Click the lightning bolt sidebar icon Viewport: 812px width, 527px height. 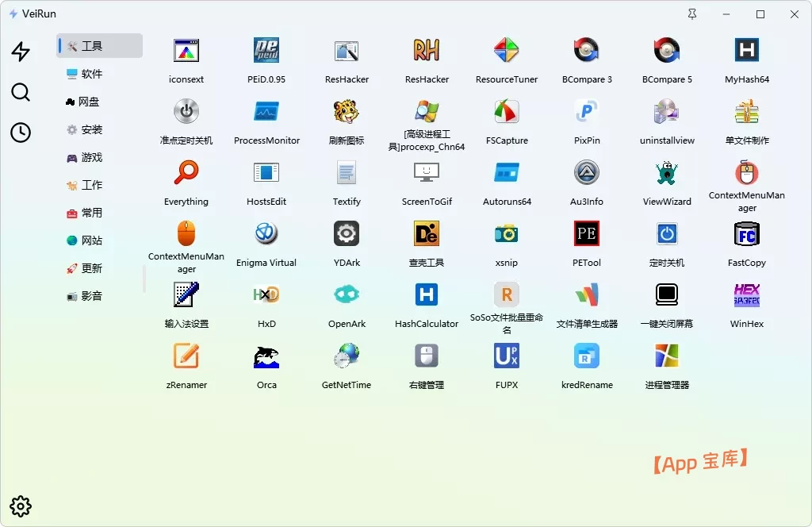pos(21,52)
